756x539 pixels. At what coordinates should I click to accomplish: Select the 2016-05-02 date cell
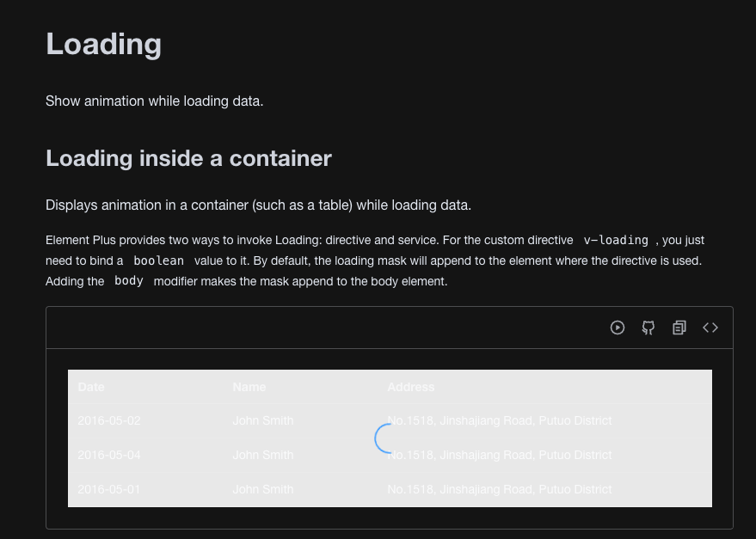(109, 420)
